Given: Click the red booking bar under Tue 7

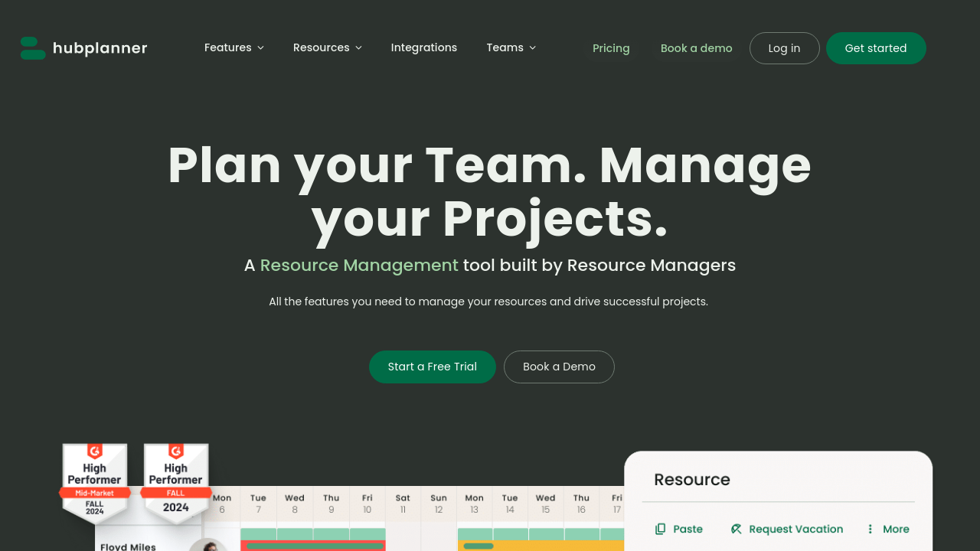Looking at the screenshot, I should 313,546.
